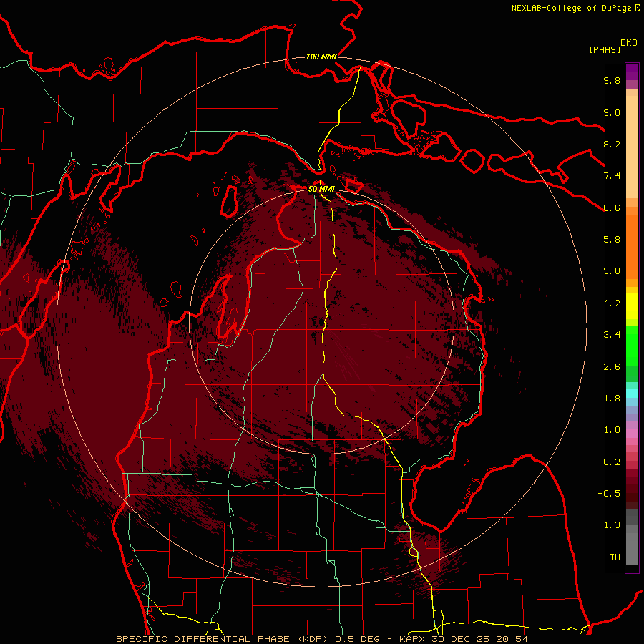Image resolution: width=644 pixels, height=644 pixels.
Task: Click the 6.6 legend value
Action: [612, 208]
